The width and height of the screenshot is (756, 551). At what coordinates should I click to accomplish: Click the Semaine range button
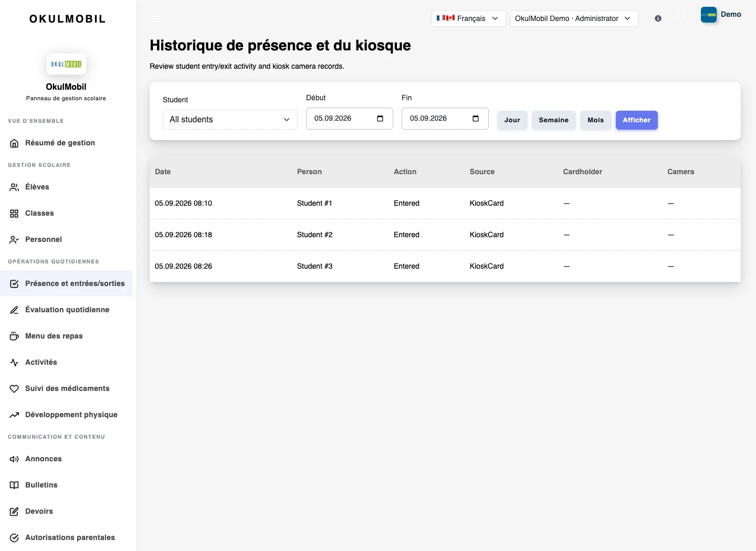click(554, 120)
